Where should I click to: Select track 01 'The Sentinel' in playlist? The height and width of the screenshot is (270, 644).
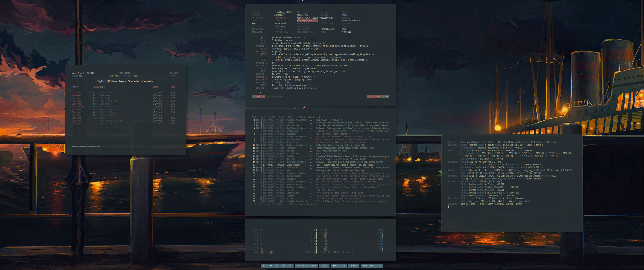click(x=125, y=93)
